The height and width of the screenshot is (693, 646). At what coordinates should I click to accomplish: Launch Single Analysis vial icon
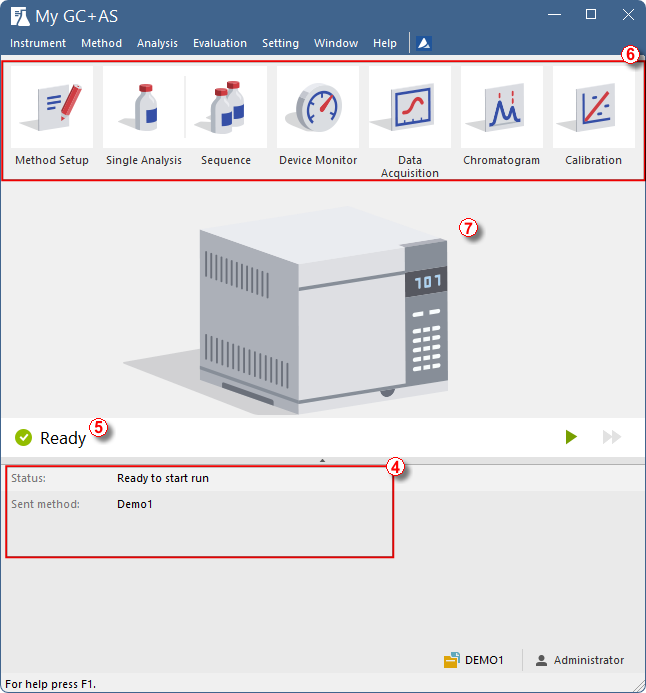tap(144, 107)
